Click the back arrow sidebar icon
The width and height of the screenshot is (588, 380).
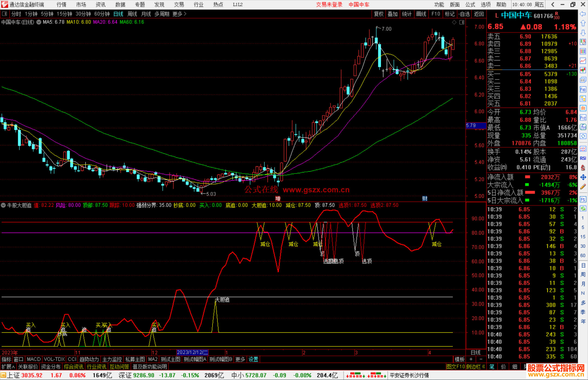[x=583, y=14]
